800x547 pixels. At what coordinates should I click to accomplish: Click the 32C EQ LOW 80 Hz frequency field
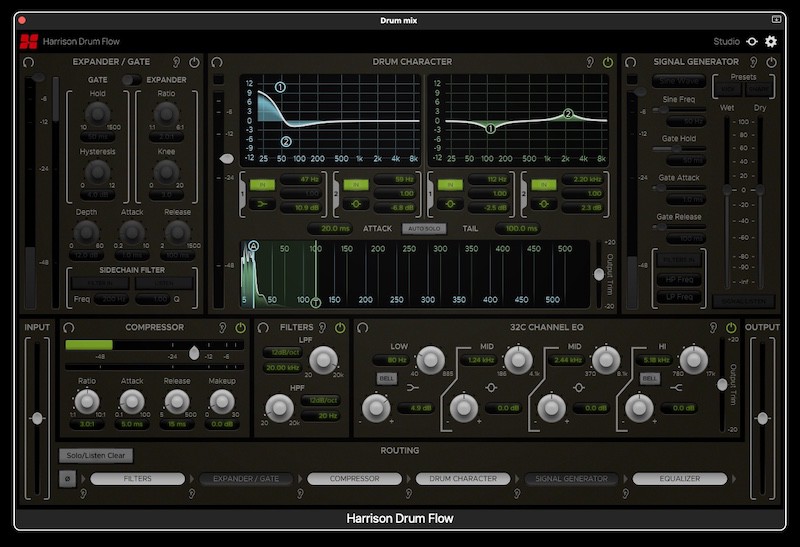(391, 360)
